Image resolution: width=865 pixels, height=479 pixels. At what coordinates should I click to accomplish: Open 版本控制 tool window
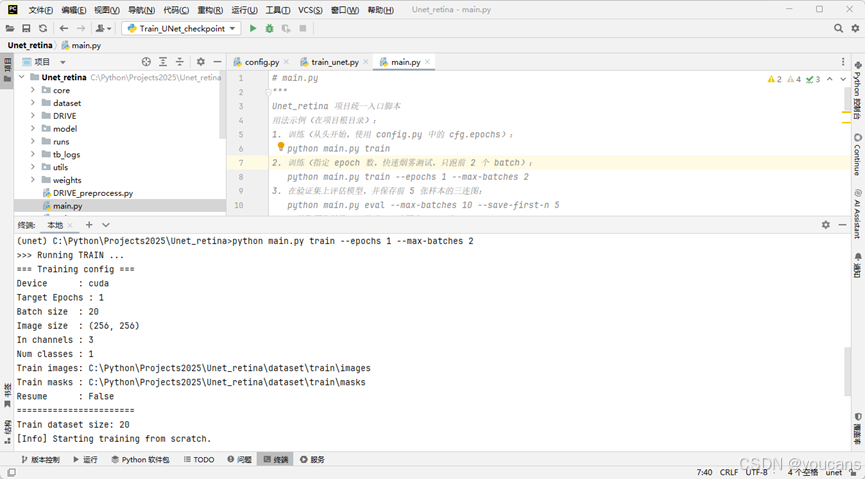coord(40,459)
